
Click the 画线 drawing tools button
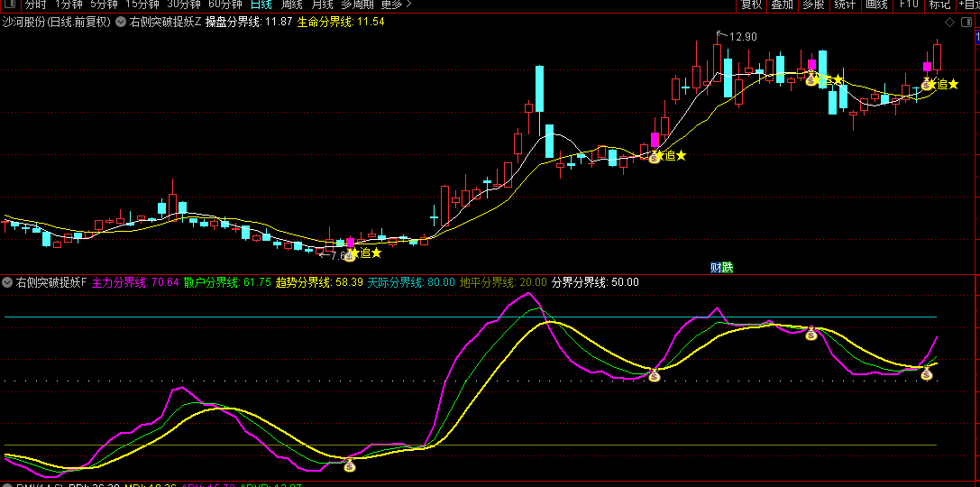click(x=876, y=5)
